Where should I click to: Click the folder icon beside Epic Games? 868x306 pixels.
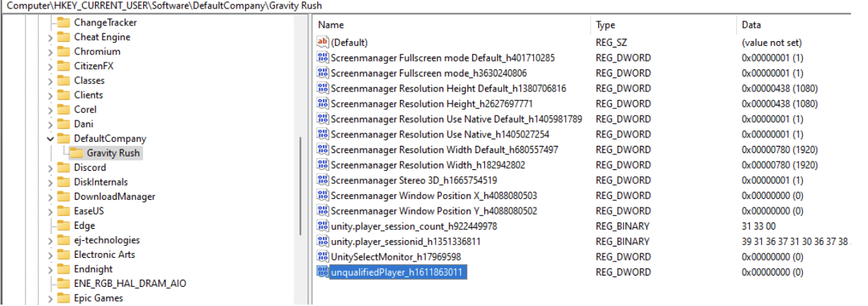[x=64, y=298]
